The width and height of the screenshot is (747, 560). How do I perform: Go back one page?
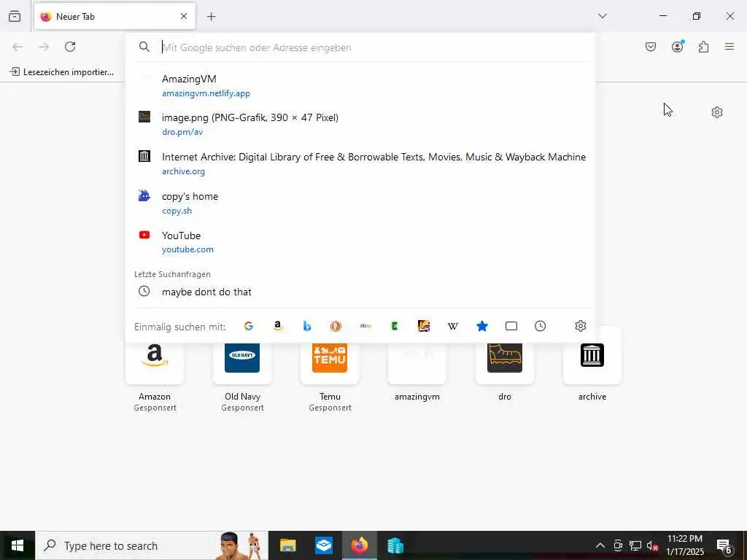coord(18,47)
